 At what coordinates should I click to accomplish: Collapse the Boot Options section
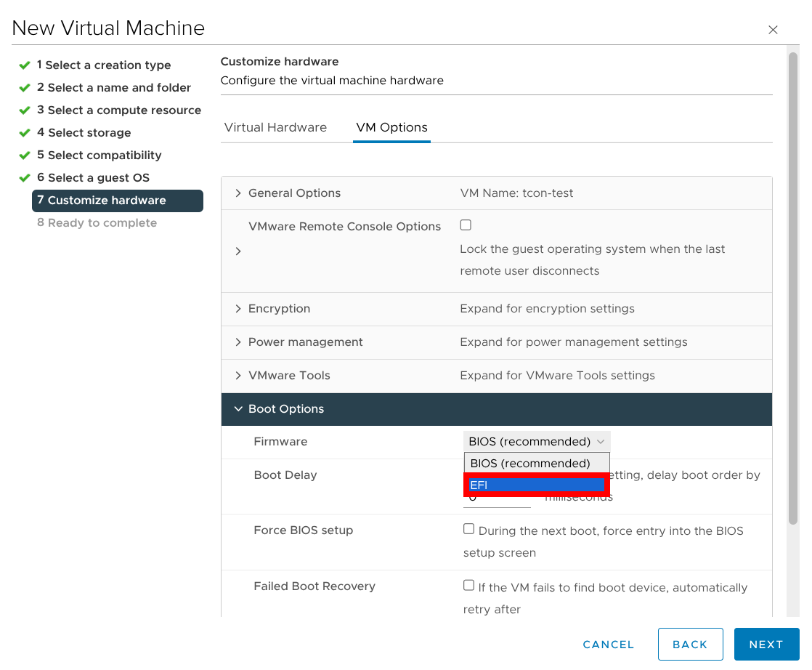point(238,409)
